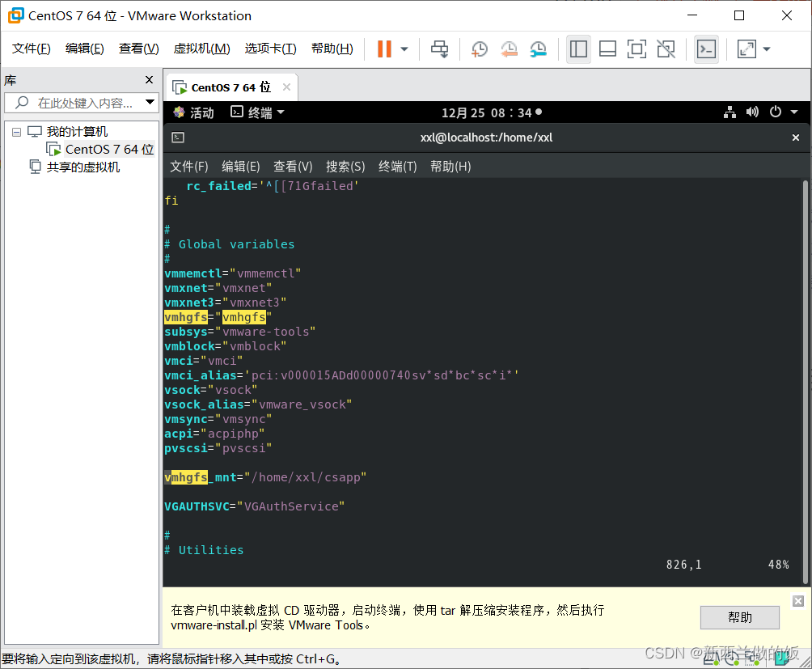The width and height of the screenshot is (812, 669).
Task: Click the terminal window title icon
Action: pos(178,138)
